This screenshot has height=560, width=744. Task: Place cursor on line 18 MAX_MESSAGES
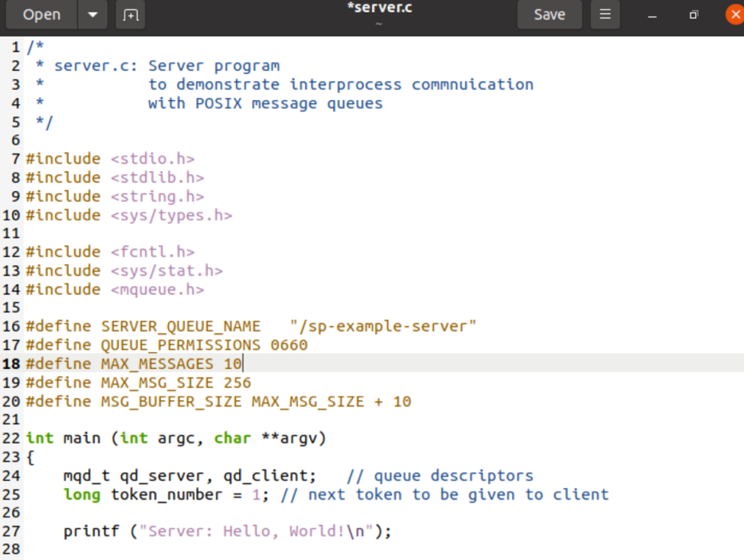point(157,364)
